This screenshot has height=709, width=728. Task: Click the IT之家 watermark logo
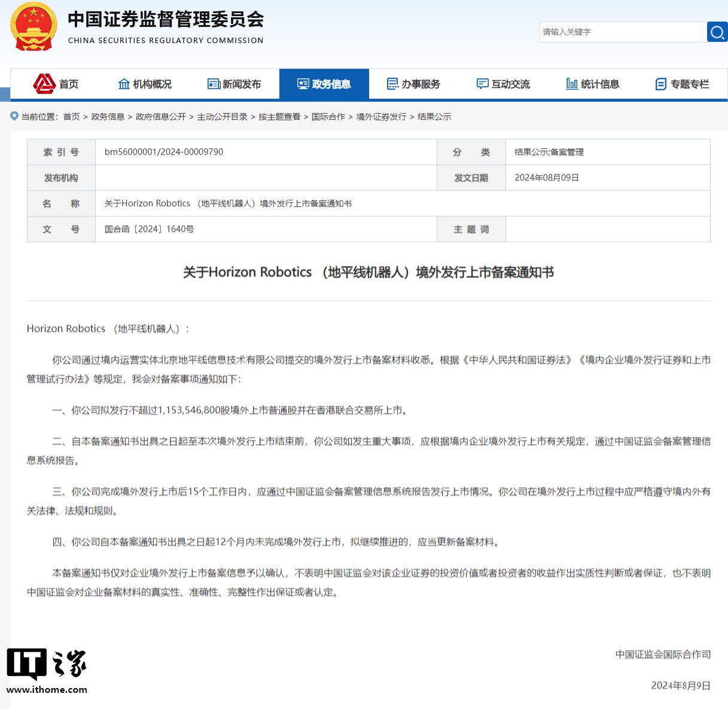pyautogui.click(x=47, y=665)
